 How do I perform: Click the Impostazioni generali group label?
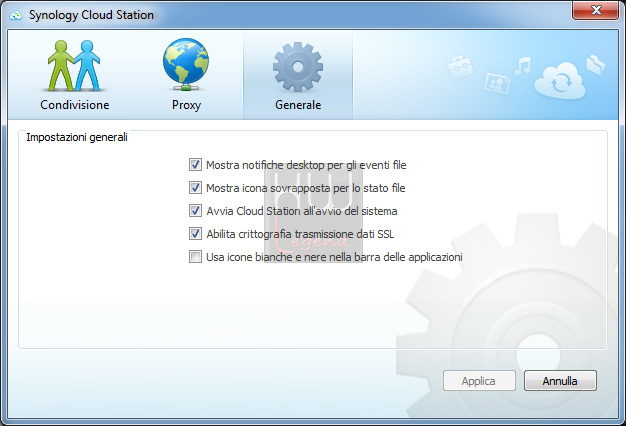coord(77,137)
